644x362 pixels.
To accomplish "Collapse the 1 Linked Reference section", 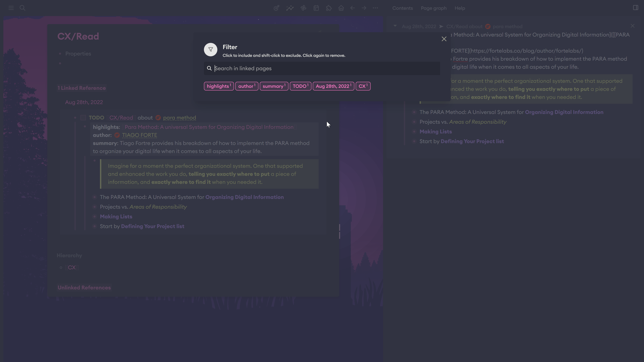I will (x=82, y=88).
